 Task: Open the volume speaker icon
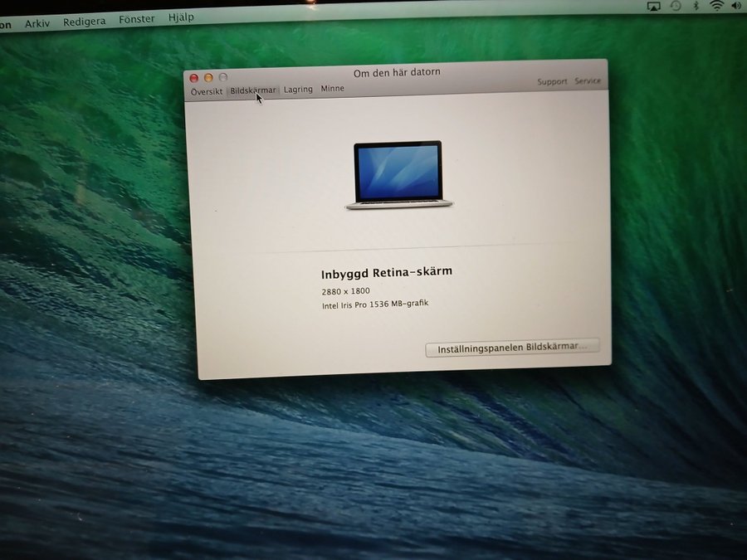[736, 6]
